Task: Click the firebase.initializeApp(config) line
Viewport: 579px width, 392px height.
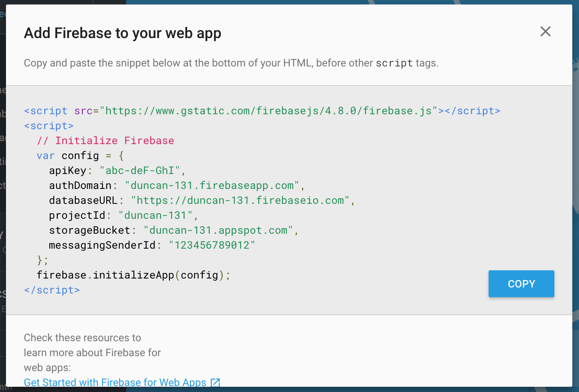Action: coord(133,275)
